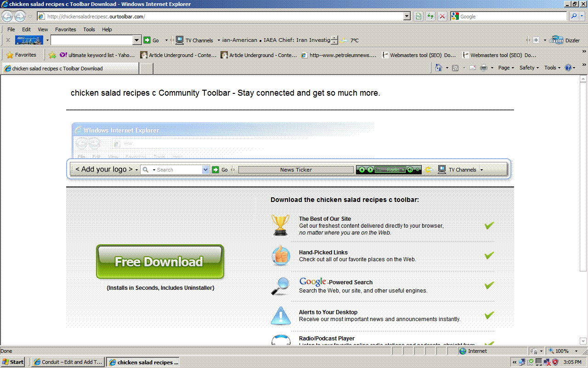Open the ultimate keyword list Yahoo favorite
Screen dimensions: 588x368
(97, 55)
